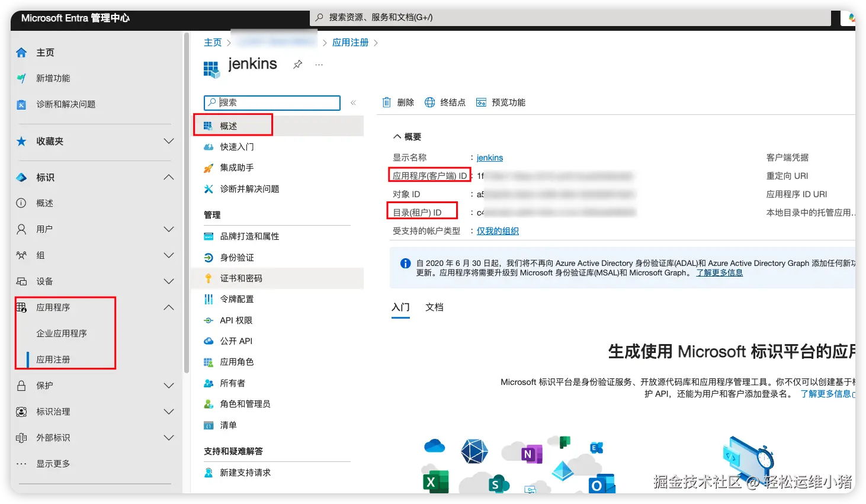
Task: Open the more options ellipsis beside jenkins
Action: pyautogui.click(x=319, y=65)
